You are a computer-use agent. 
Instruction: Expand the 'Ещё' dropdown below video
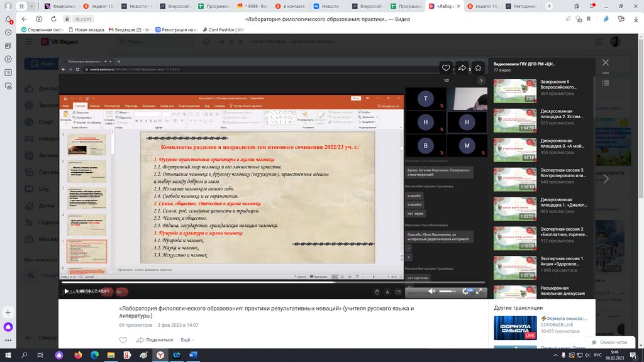(x=187, y=340)
